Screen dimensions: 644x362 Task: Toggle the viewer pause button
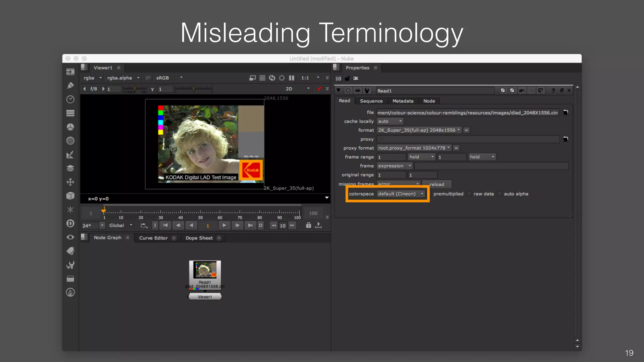[x=291, y=78]
